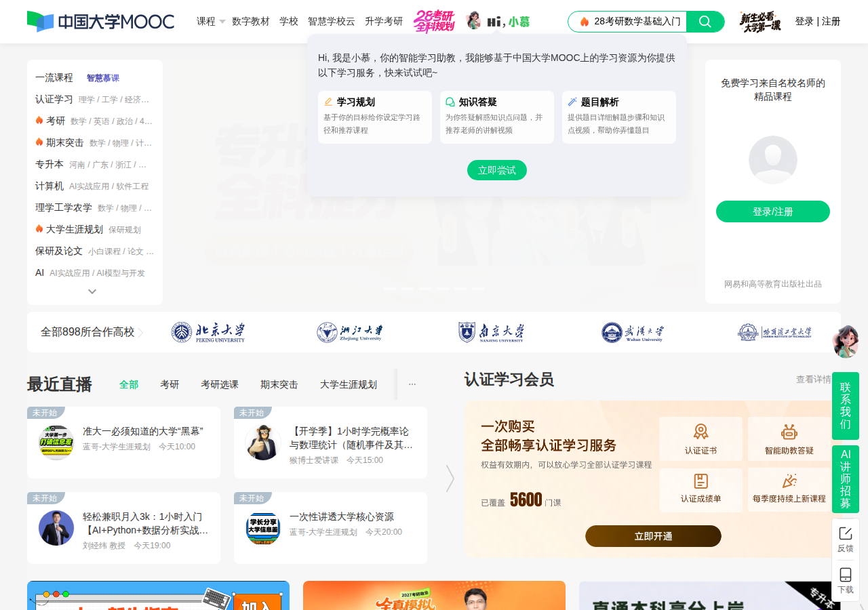Viewport: 868px width, 610px height.
Task: Click the 中国大学MOOC logo
Action: [x=100, y=22]
